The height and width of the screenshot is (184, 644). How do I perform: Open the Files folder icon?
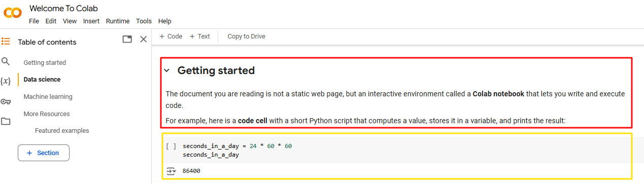pyautogui.click(x=6, y=121)
